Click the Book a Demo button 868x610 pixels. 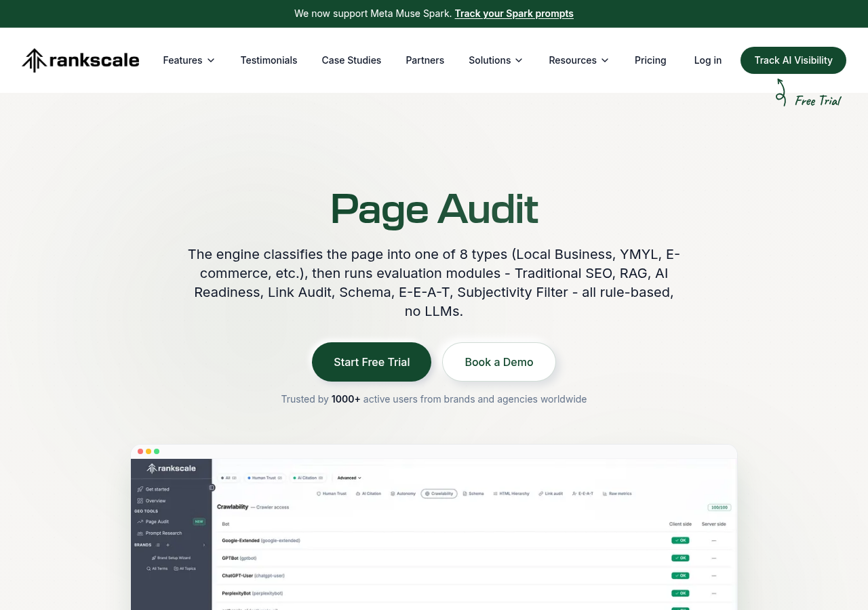tap(499, 362)
